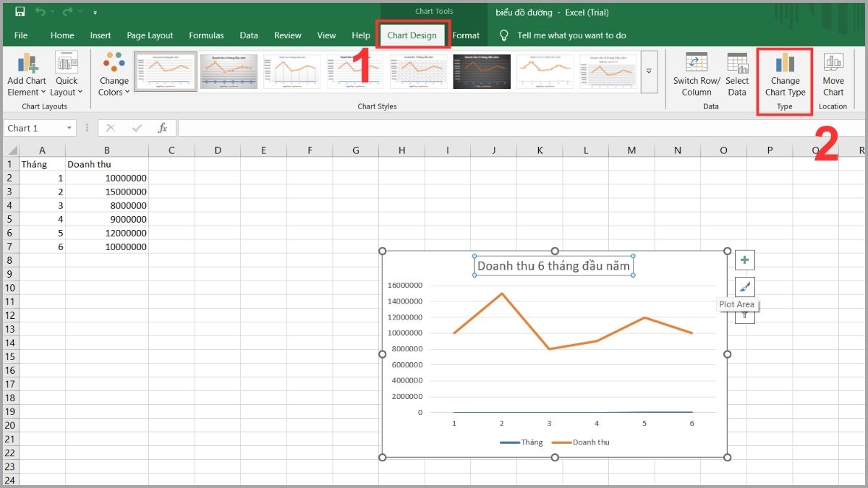Click the Tell me what you want box

pyautogui.click(x=571, y=35)
